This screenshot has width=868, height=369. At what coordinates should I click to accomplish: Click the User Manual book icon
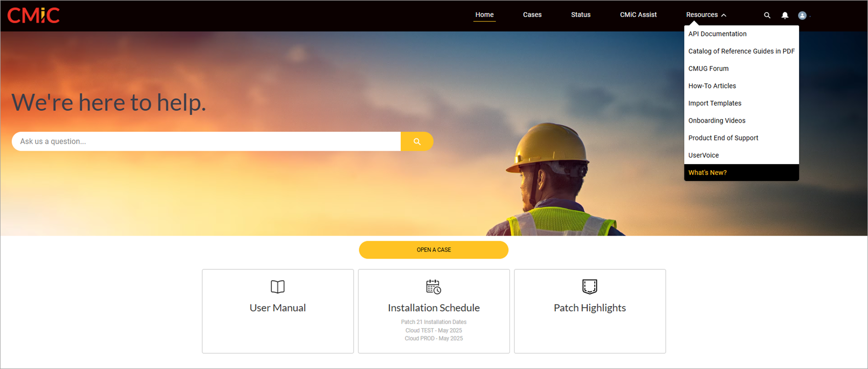tap(277, 287)
